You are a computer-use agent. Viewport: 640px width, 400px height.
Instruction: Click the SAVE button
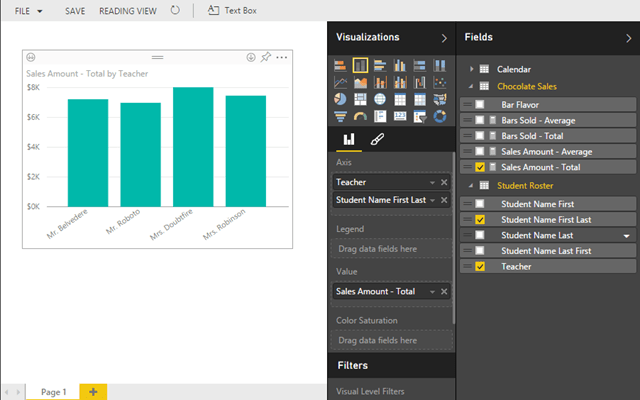(x=75, y=10)
